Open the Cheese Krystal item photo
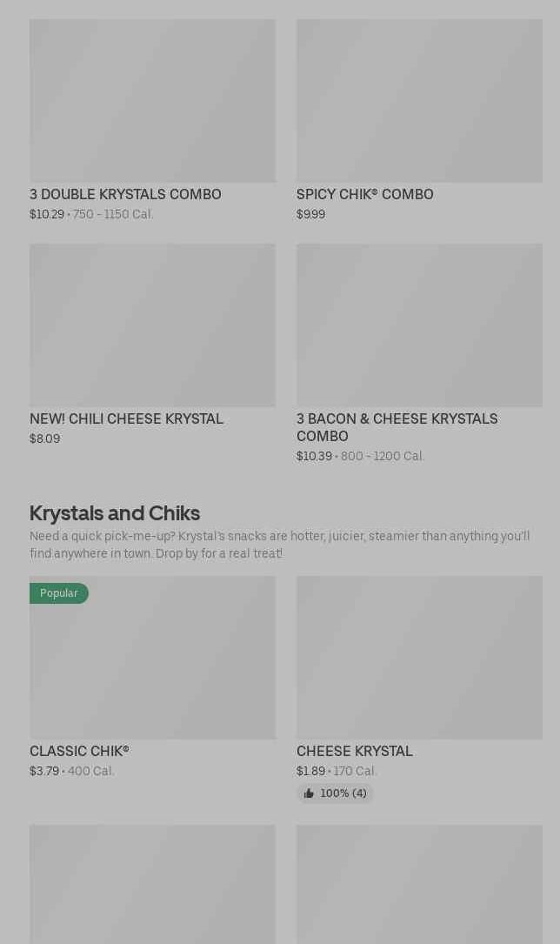 point(419,658)
